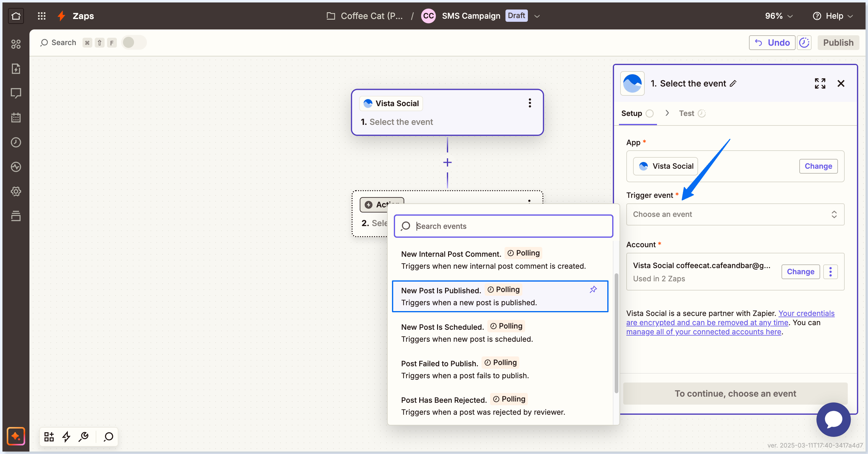Click the Publish button

pyautogui.click(x=838, y=43)
